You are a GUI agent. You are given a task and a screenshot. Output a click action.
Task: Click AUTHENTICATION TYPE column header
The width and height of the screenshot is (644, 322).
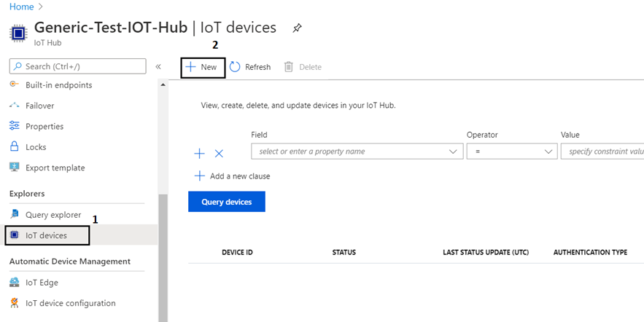pyautogui.click(x=590, y=252)
